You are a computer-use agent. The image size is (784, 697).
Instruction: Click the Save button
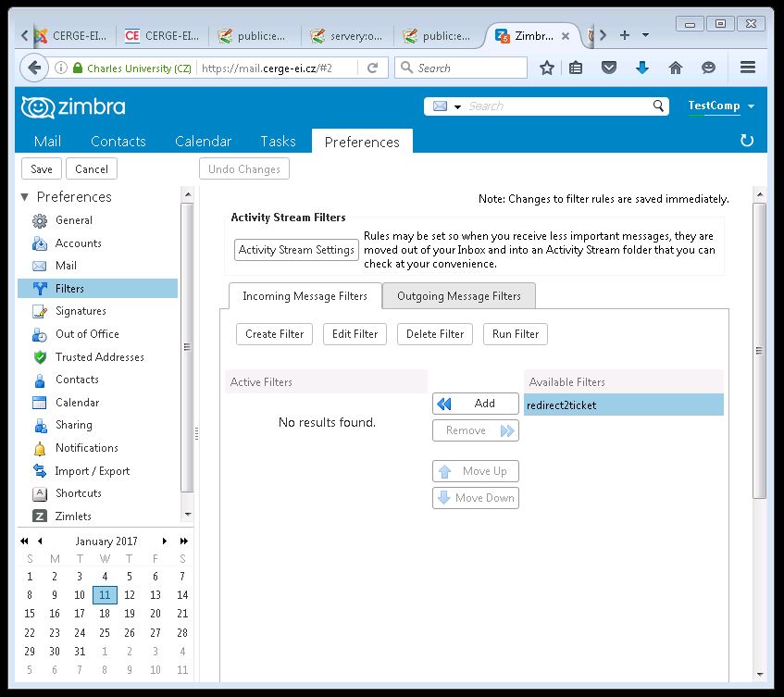42,169
